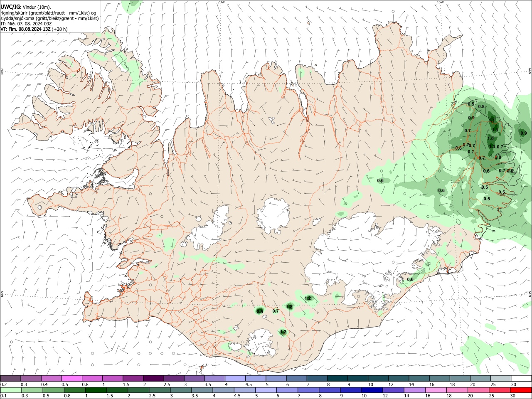Select the light lavender 5 rain legend swatch

(265, 390)
